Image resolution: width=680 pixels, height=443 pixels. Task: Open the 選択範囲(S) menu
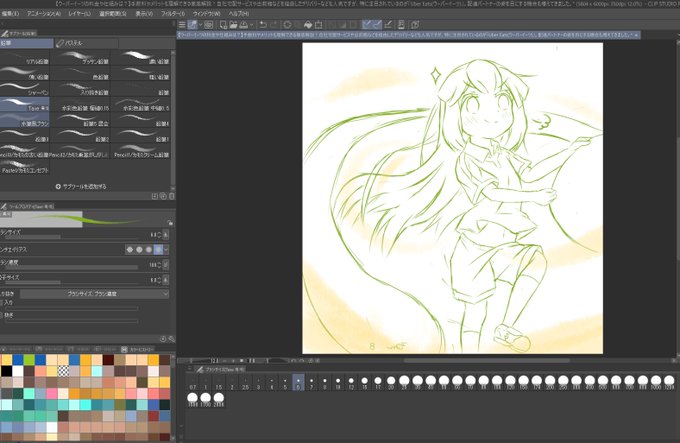pyautogui.click(x=113, y=13)
